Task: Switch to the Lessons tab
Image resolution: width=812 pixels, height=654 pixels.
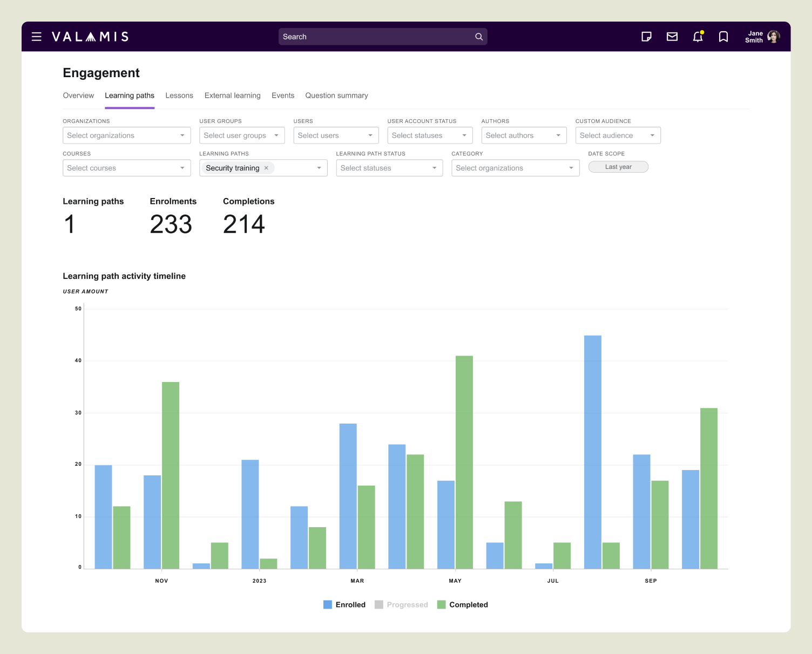Action: coord(179,96)
